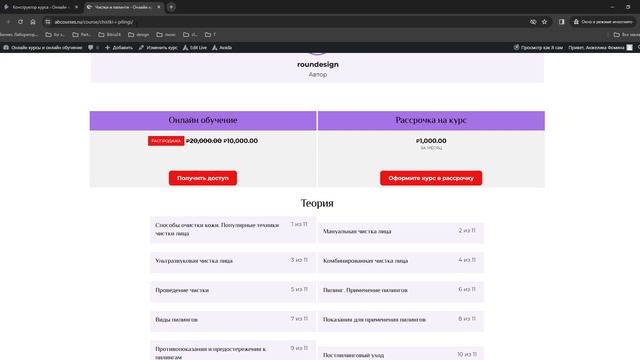Image resolution: width=640 pixels, height=360 pixels.
Task: Click 'Edit Live' in the admin bar
Action: tap(195, 48)
